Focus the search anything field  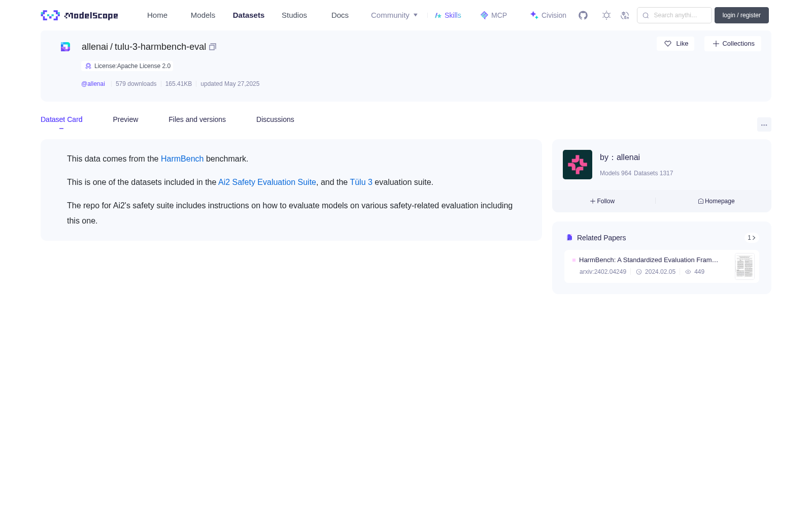[x=674, y=15]
